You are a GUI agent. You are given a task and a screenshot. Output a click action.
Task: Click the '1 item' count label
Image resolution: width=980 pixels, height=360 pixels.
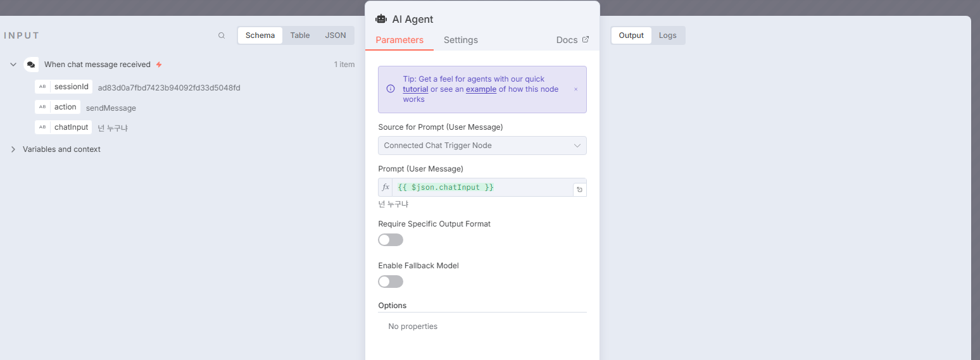(344, 65)
